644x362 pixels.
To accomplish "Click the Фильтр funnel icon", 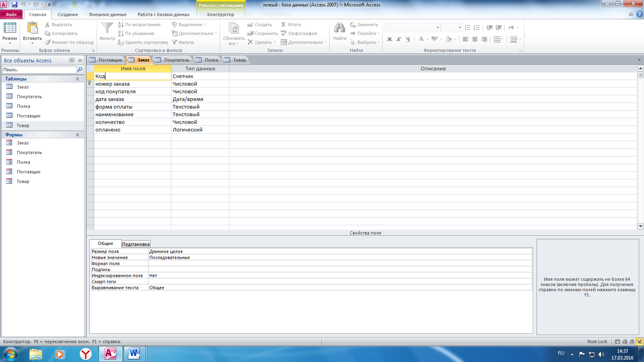I will tap(107, 28).
